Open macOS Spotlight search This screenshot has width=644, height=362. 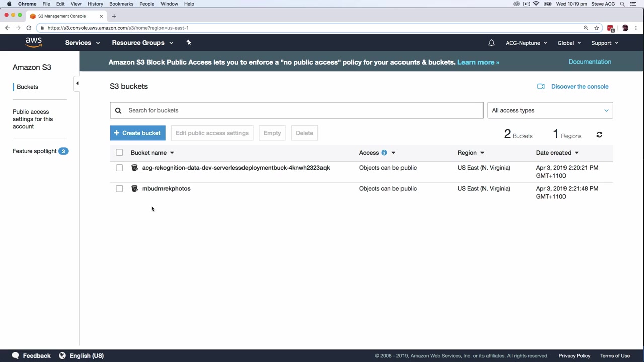[622, 4]
